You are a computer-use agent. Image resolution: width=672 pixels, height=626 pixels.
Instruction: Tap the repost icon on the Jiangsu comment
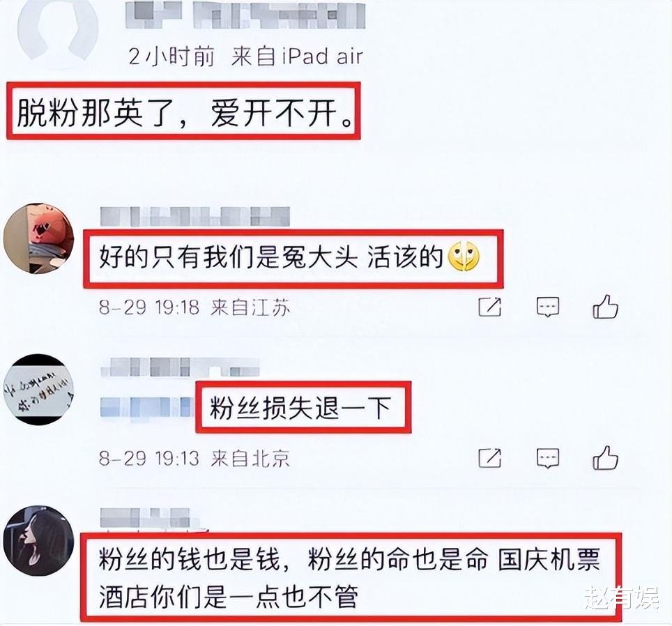tap(489, 307)
